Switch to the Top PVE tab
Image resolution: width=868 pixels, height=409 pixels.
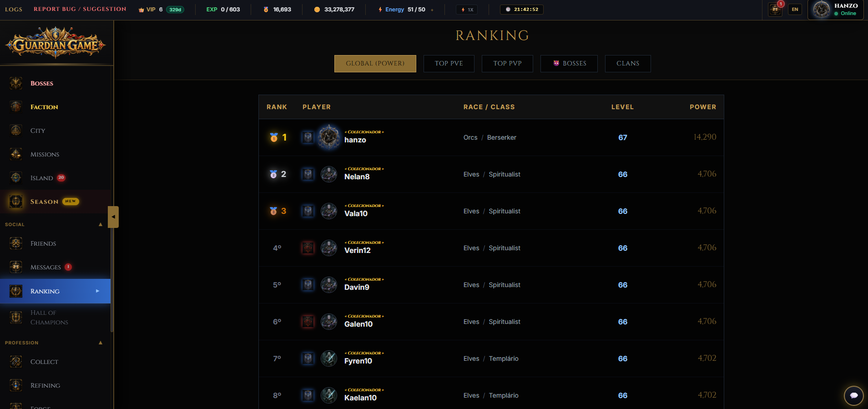[449, 64]
